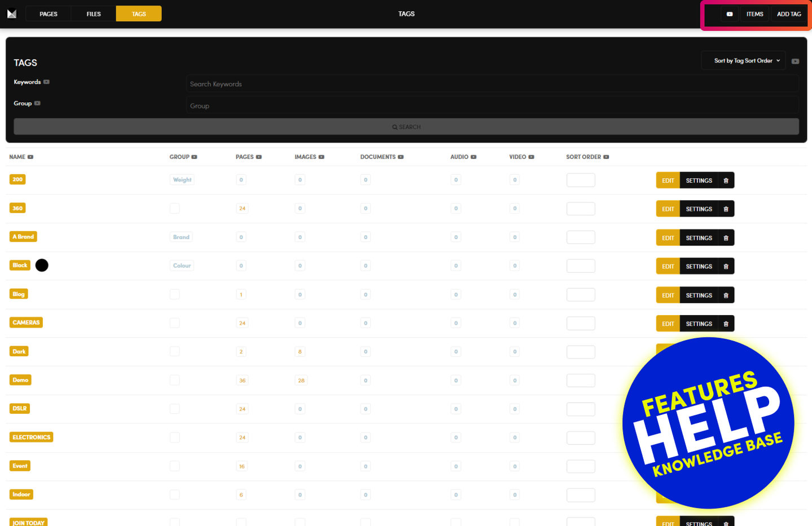Delete the '200' tag using trash icon

[x=726, y=180]
